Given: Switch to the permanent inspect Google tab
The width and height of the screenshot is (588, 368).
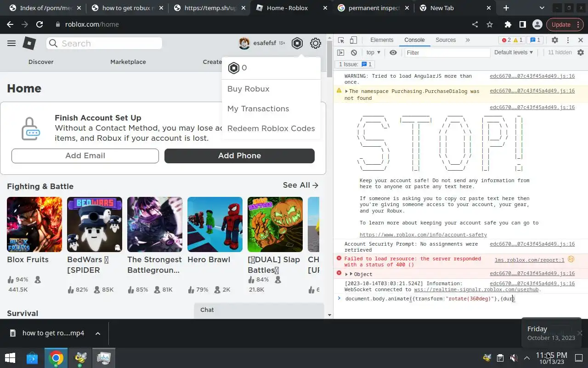Looking at the screenshot, I should pyautogui.click(x=374, y=8).
